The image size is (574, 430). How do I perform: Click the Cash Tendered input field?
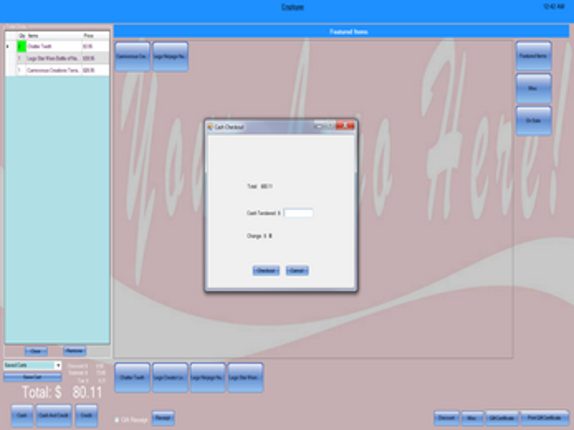coord(298,213)
